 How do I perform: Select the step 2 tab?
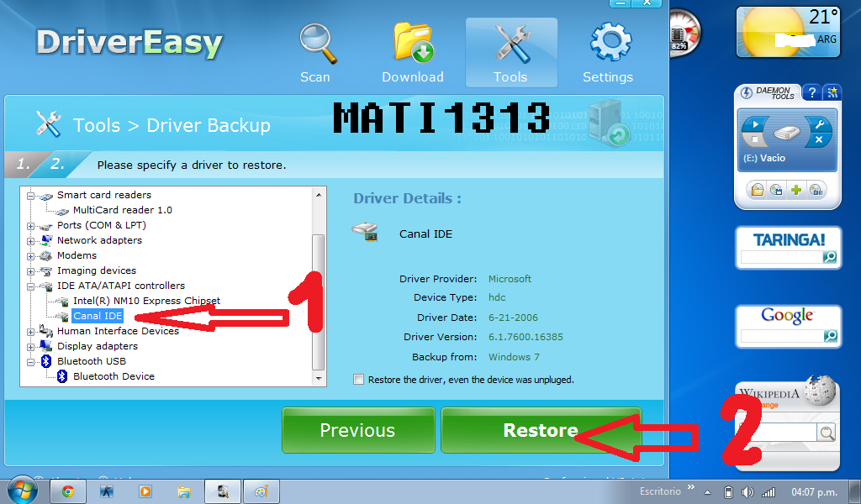pyautogui.click(x=58, y=164)
